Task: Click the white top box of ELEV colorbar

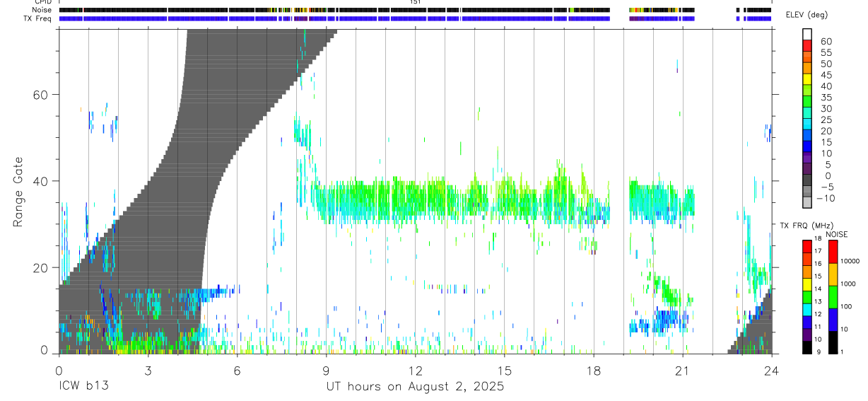Action: (x=808, y=34)
